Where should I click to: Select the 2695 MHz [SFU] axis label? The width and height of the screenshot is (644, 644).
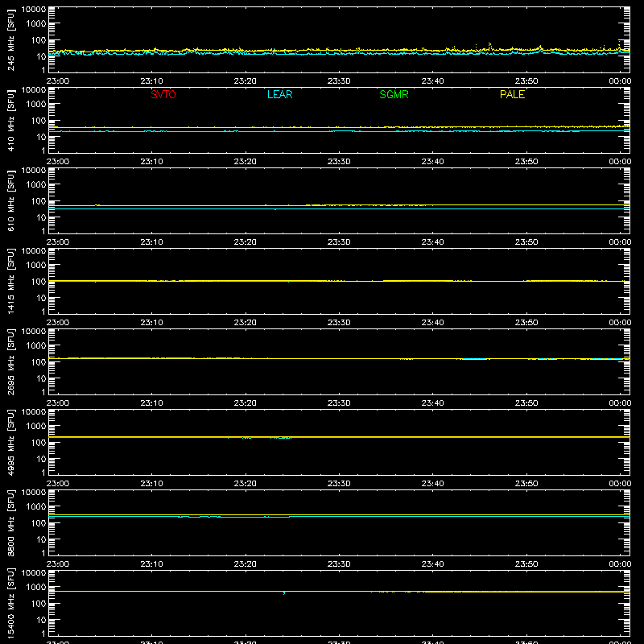pos(10,361)
